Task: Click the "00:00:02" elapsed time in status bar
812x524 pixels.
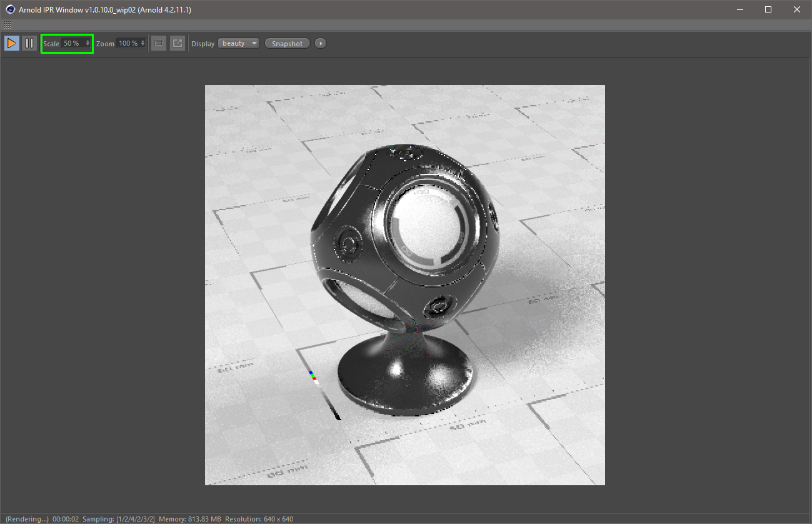Action: tap(65, 519)
